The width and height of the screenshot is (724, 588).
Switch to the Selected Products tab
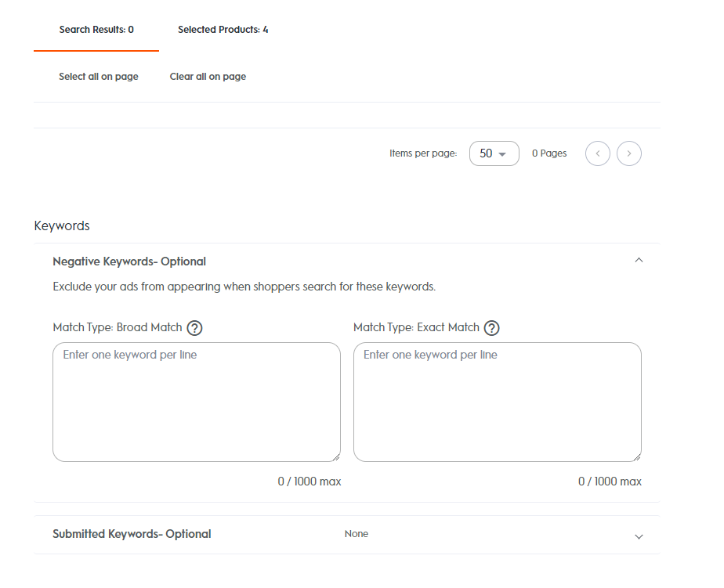(223, 30)
